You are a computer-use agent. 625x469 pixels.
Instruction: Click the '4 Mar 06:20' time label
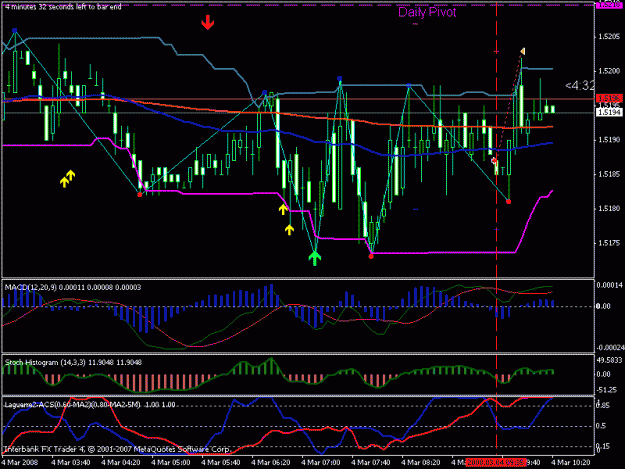pyautogui.click(x=271, y=463)
